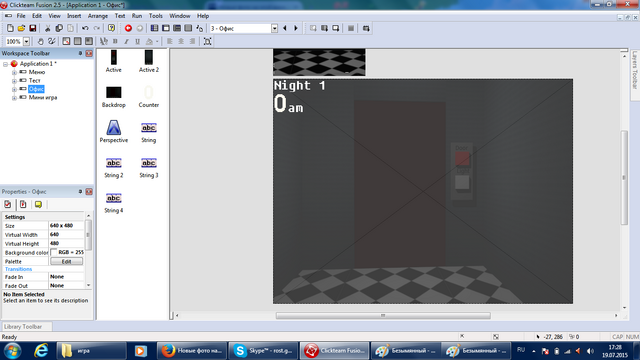Open the Tools menu

coord(156,16)
